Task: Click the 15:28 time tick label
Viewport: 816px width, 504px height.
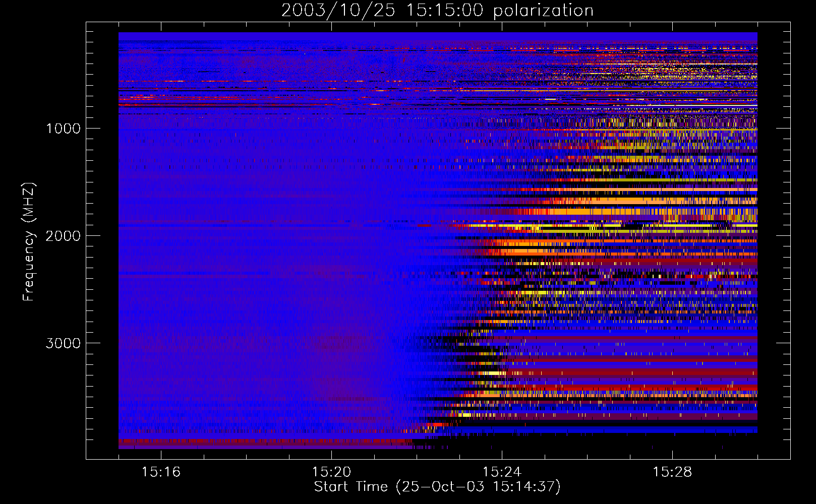Action: (x=672, y=472)
